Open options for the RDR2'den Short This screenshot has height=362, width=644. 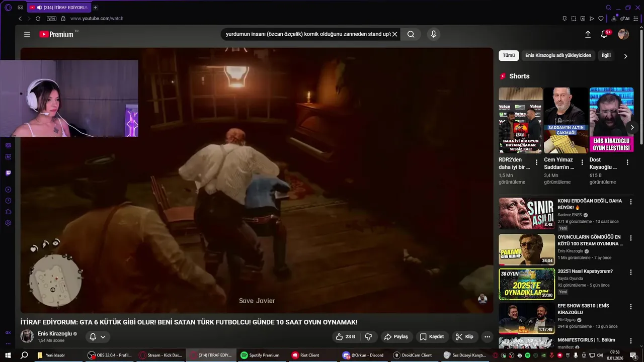pos(536,162)
